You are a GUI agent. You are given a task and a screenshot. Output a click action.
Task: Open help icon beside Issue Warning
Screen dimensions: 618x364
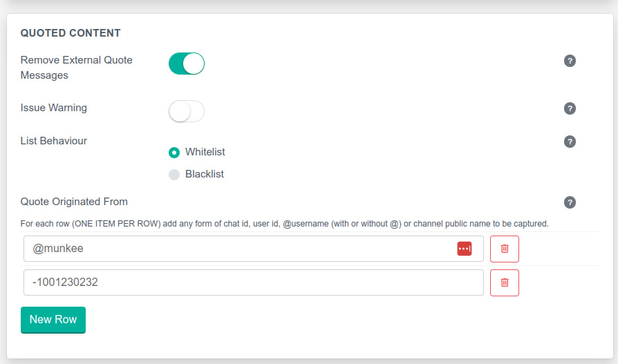point(570,108)
